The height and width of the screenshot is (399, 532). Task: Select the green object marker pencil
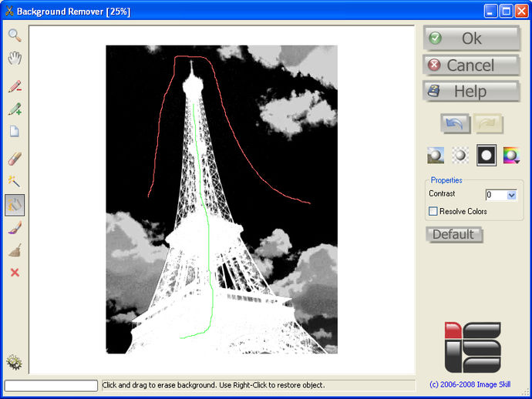click(15, 109)
